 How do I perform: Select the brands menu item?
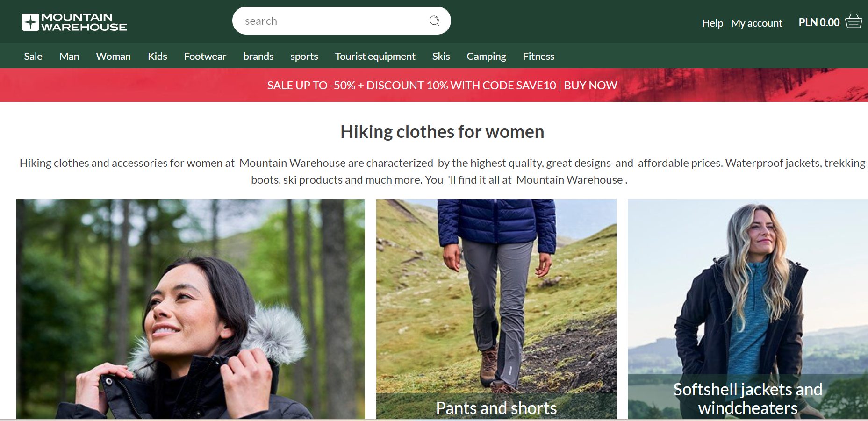pyautogui.click(x=258, y=57)
